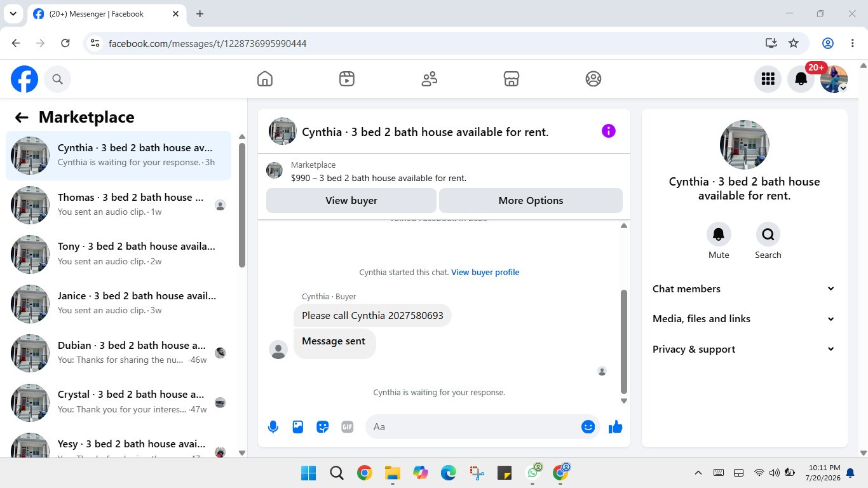
Task: Open the Tony conversation
Action: pyautogui.click(x=119, y=254)
